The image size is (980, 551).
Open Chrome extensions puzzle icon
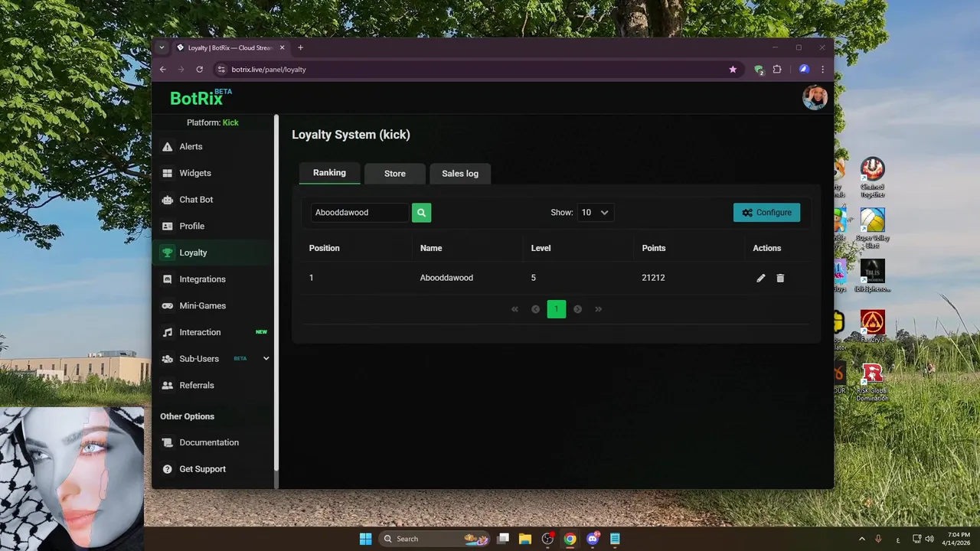(777, 69)
